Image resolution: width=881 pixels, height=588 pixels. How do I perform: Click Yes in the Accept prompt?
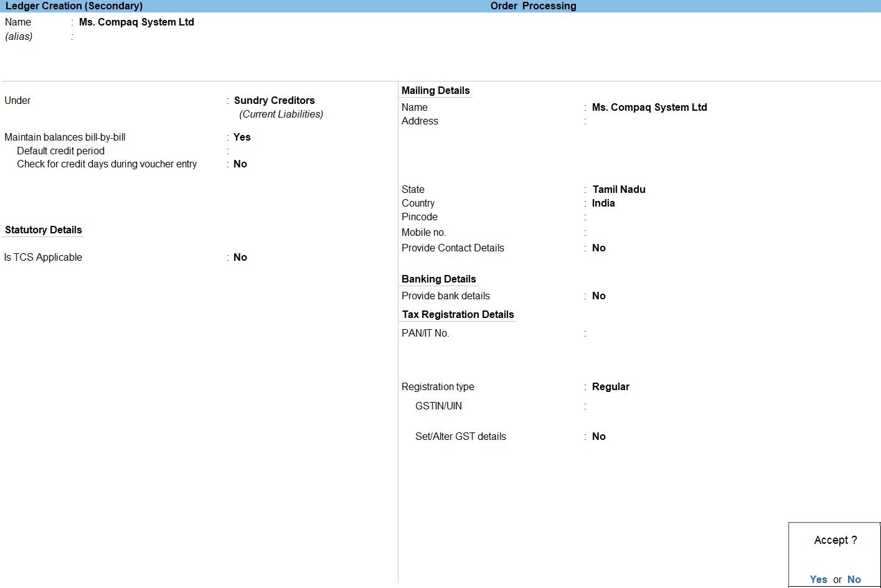coord(818,579)
